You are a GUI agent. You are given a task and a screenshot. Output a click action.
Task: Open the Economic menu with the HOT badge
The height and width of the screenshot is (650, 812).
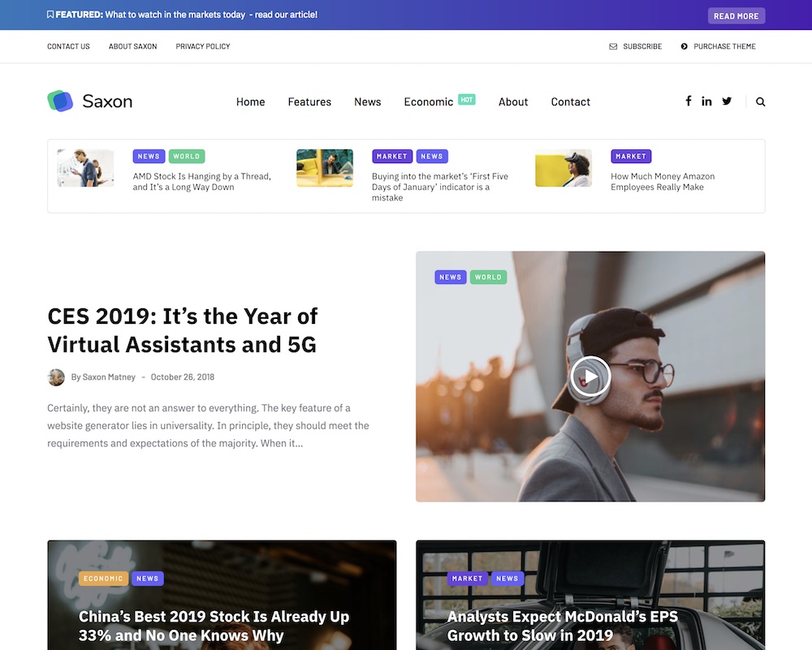click(x=428, y=101)
